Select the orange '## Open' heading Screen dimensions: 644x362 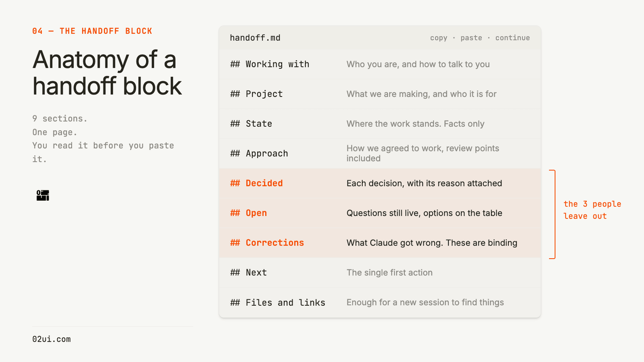[249, 213]
